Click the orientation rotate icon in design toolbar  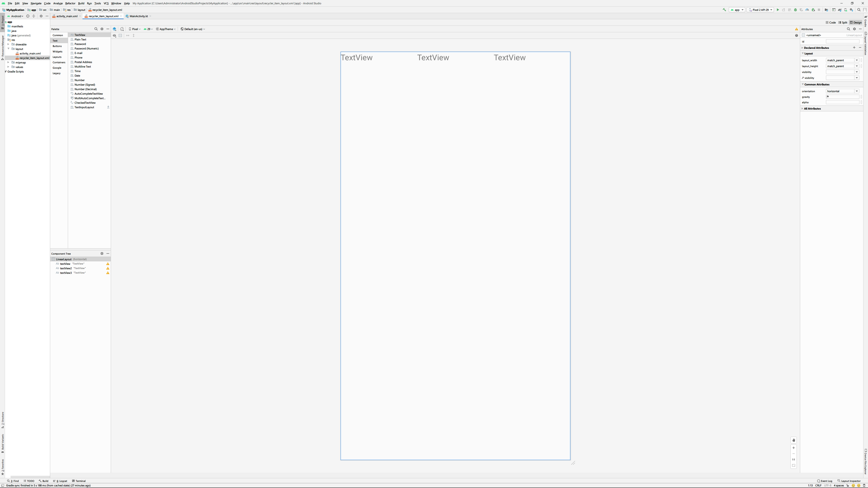tap(122, 29)
